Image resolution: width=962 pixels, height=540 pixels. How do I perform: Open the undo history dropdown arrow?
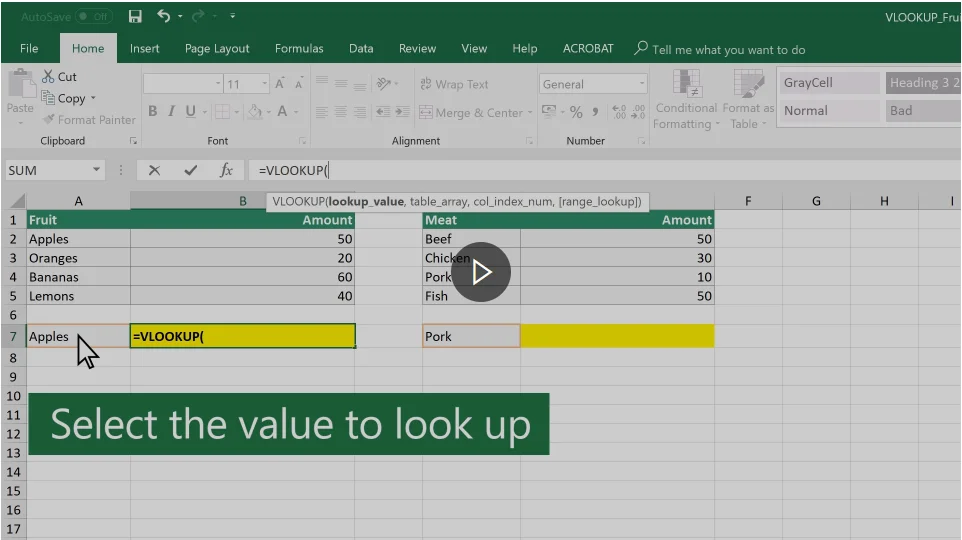pyautogui.click(x=180, y=16)
